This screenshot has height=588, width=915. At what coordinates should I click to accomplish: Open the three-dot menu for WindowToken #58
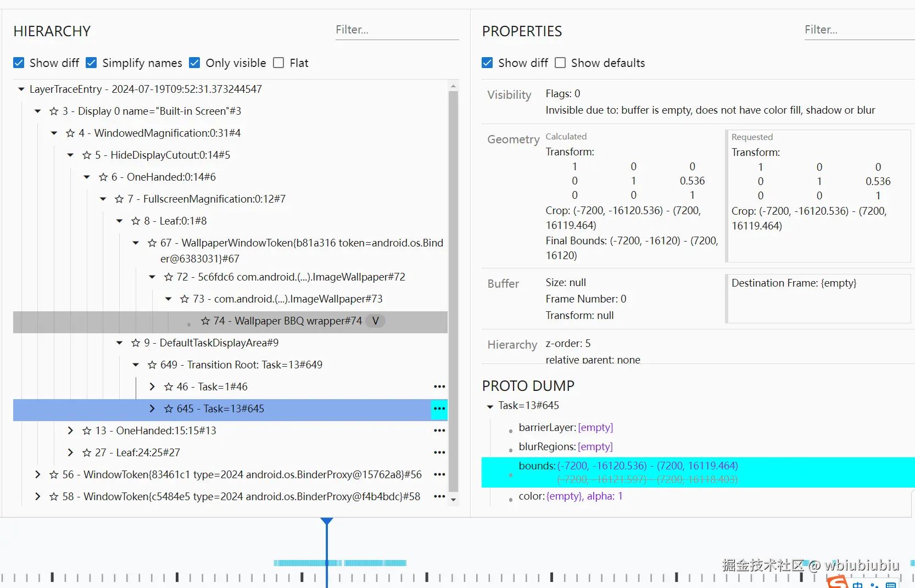(439, 496)
